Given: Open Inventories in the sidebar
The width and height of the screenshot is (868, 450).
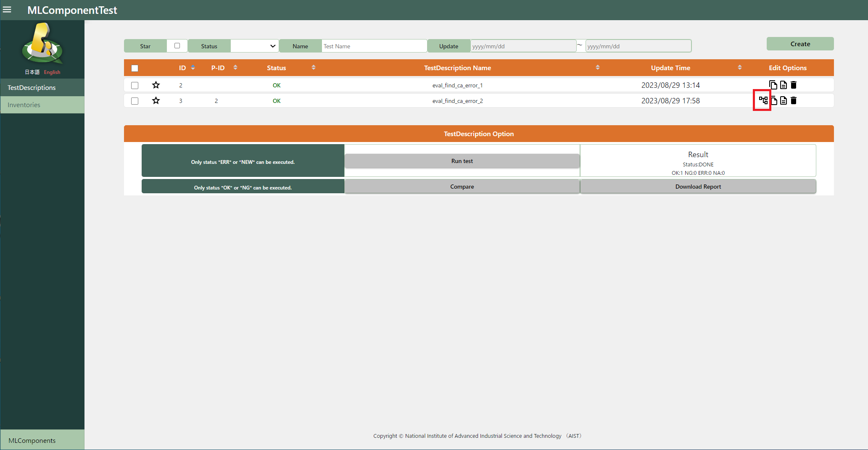Looking at the screenshot, I should (24, 105).
